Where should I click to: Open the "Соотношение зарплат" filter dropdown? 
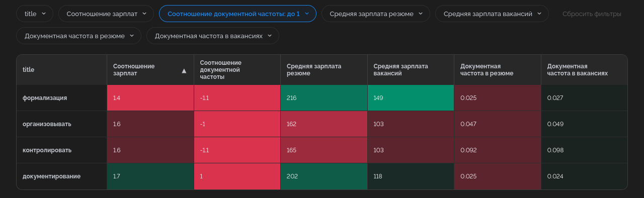(x=106, y=14)
